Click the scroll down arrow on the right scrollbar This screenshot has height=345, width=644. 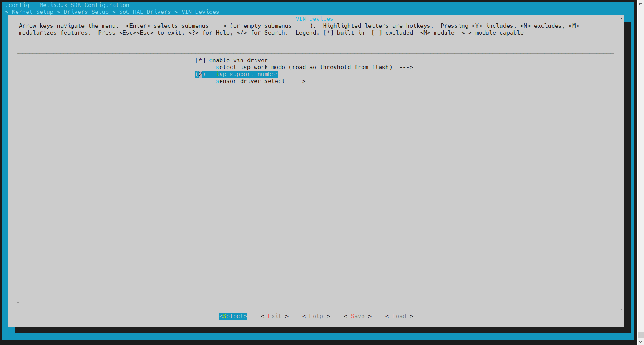pos(641,342)
